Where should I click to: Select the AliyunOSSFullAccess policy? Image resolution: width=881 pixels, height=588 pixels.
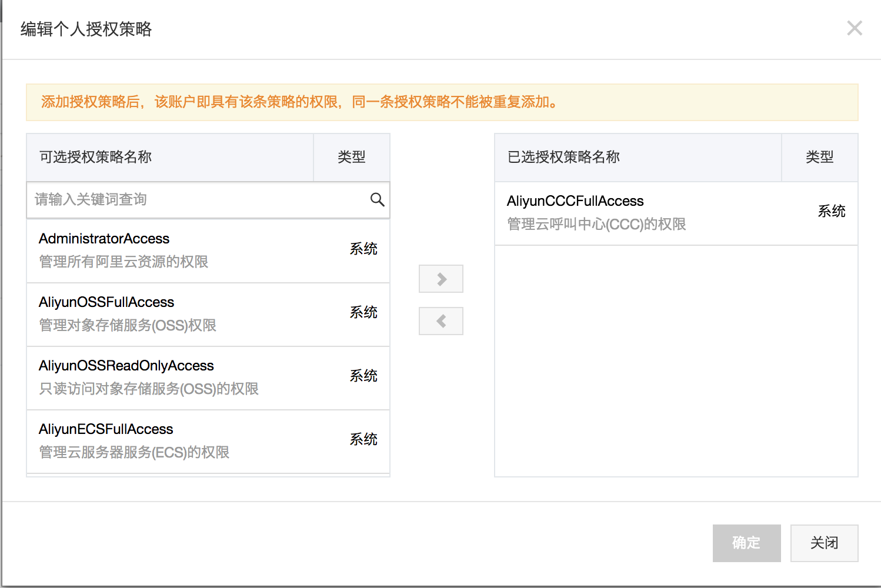pyautogui.click(x=208, y=315)
